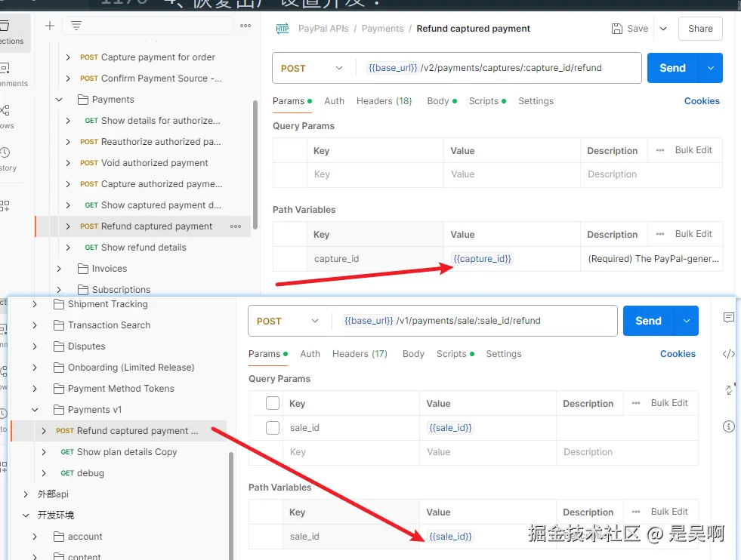Open the comments icon in right sidebar
741x560 pixels.
click(729, 317)
